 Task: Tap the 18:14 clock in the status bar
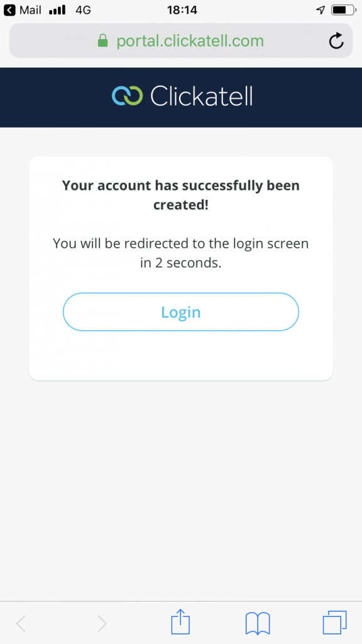pos(182,10)
